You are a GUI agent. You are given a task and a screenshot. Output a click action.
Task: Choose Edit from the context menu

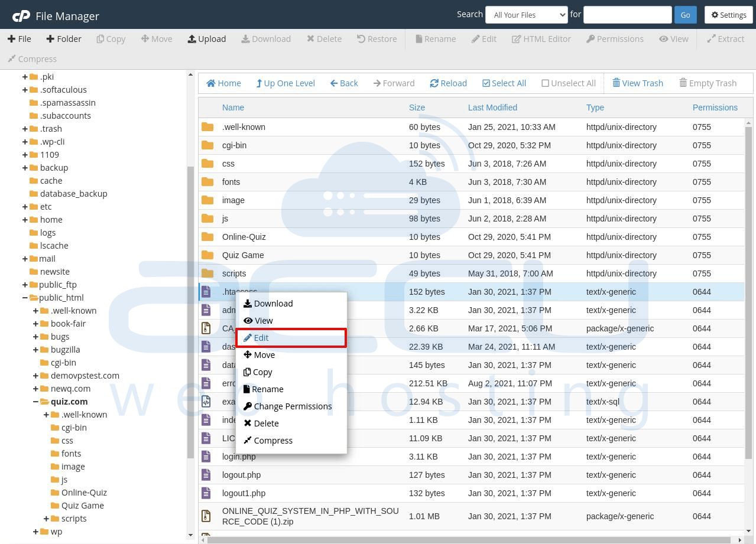tap(260, 337)
